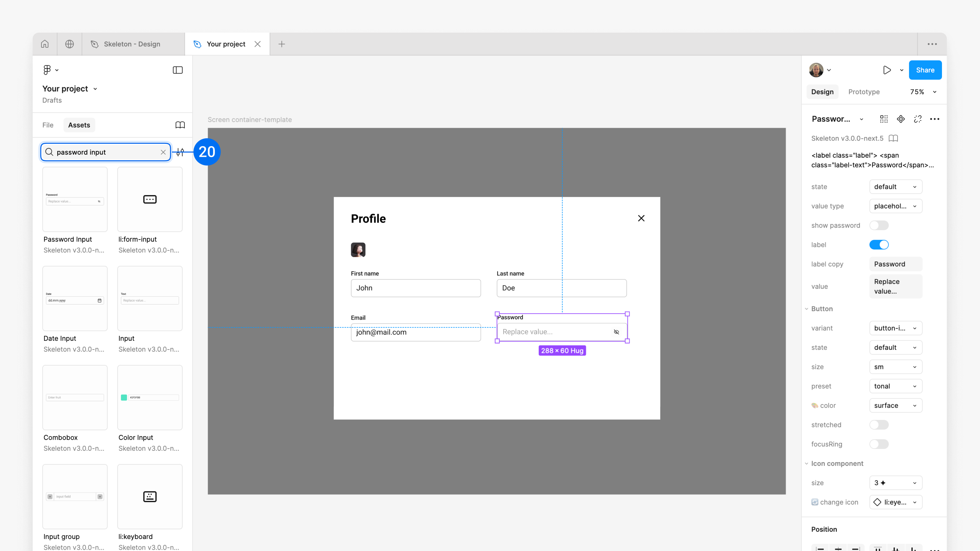Enable the show password toggle

tap(879, 226)
